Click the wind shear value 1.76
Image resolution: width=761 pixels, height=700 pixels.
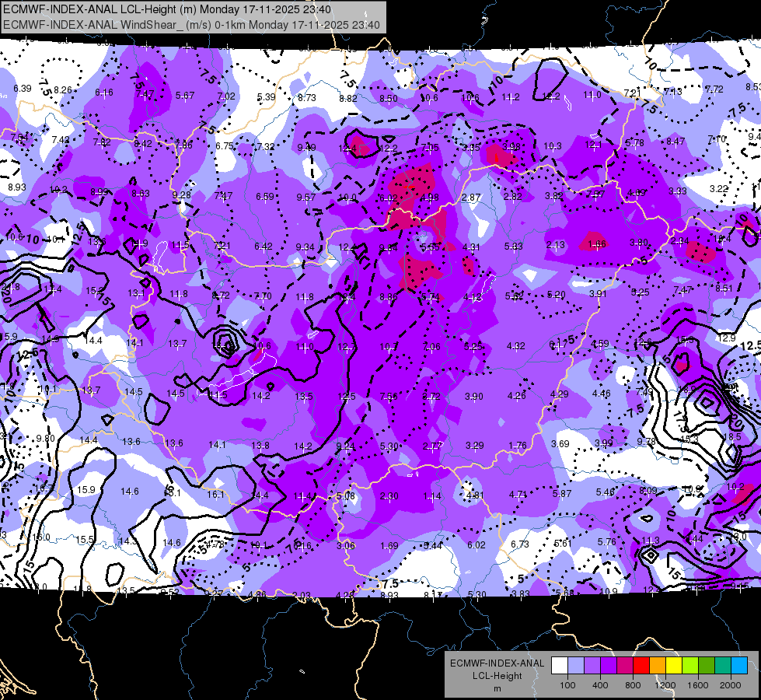click(518, 446)
